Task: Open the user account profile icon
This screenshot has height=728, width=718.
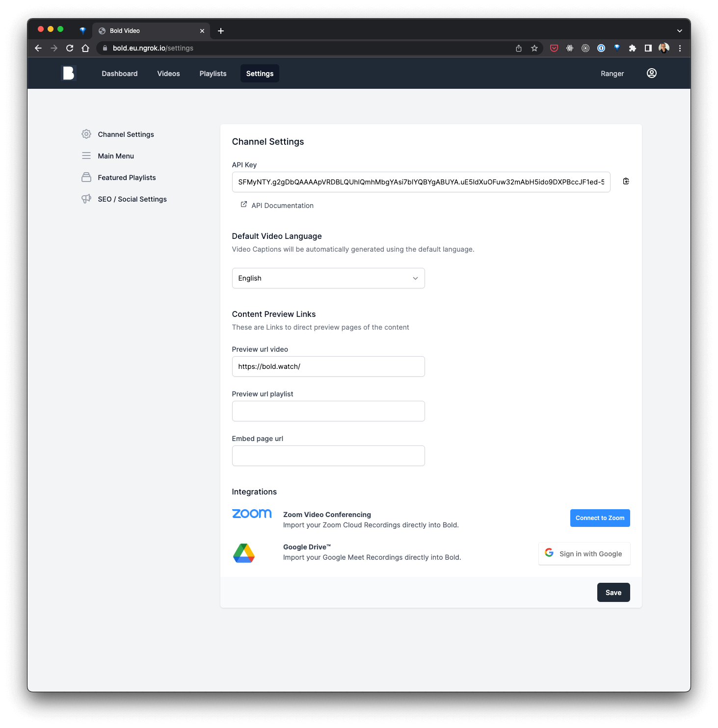Action: [x=651, y=73]
